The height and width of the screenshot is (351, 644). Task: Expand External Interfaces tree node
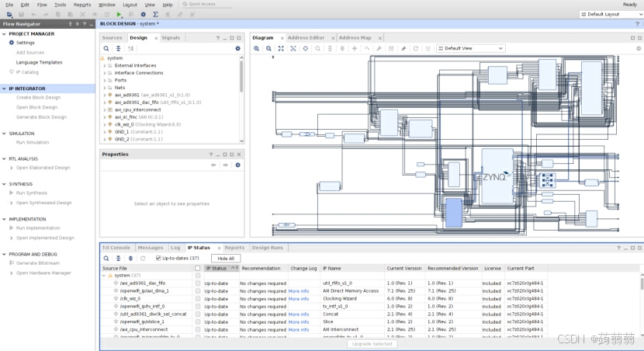point(105,66)
